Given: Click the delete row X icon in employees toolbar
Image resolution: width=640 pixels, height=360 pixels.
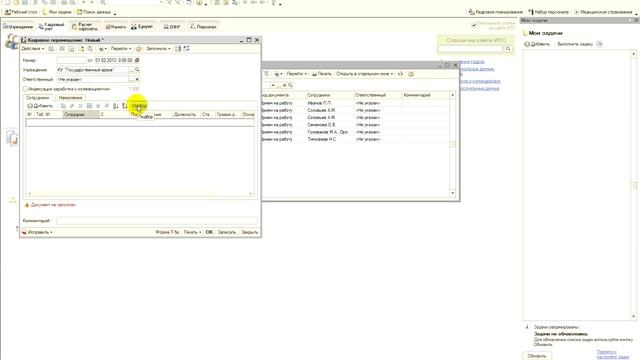Looking at the screenshot, I should point(80,106).
